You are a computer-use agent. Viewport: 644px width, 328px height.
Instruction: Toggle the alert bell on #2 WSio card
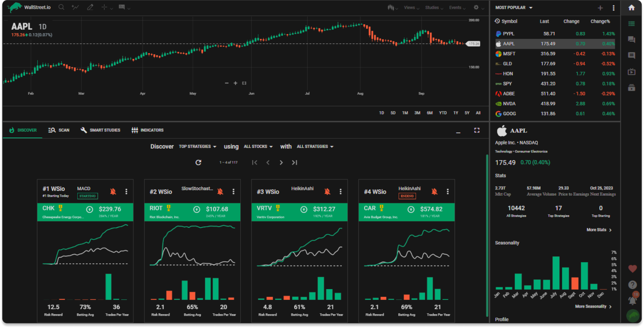pos(220,192)
